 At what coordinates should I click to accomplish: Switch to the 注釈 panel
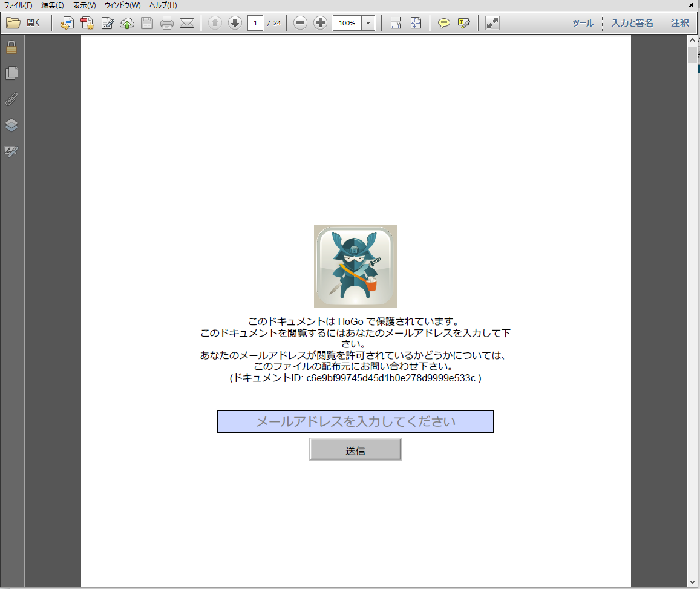(x=679, y=22)
